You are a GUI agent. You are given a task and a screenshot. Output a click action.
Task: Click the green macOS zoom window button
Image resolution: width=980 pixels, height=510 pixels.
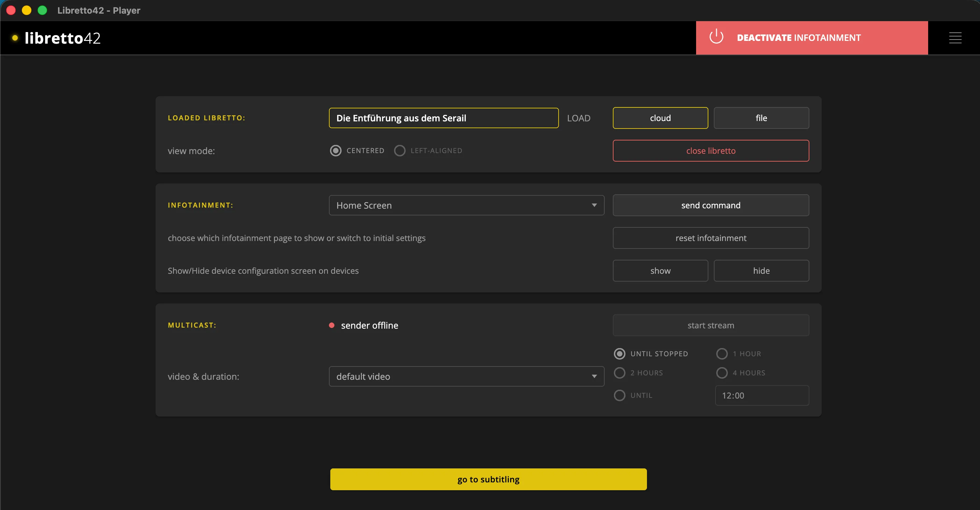click(x=43, y=10)
